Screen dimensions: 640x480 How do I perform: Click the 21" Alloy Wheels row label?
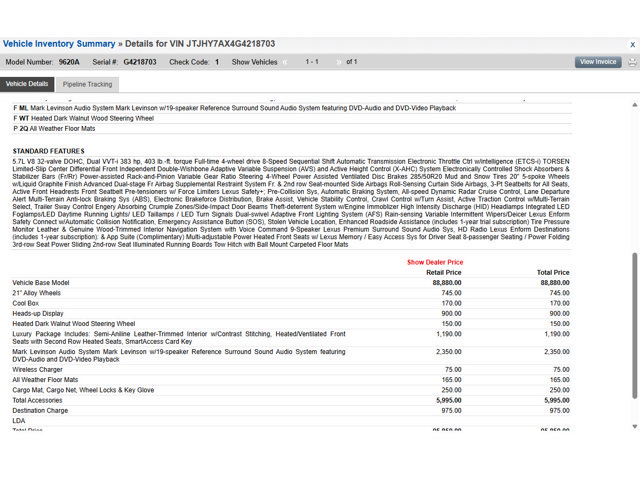(x=36, y=293)
